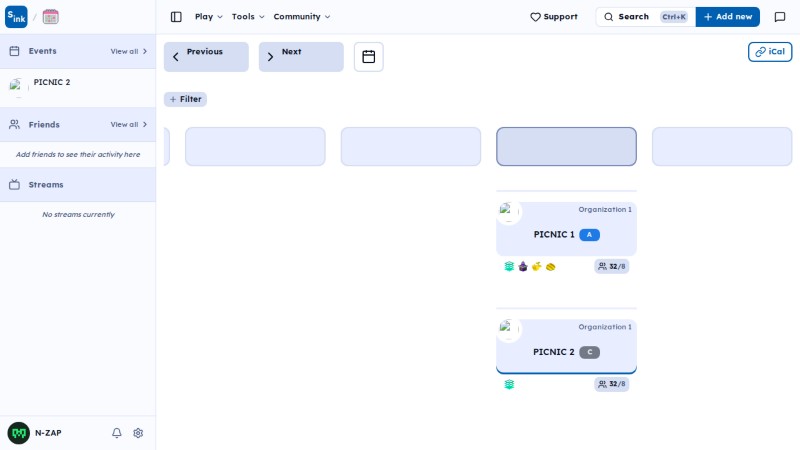Open the calendar date picker icon
Screen dimensions: 800x450
(368, 57)
